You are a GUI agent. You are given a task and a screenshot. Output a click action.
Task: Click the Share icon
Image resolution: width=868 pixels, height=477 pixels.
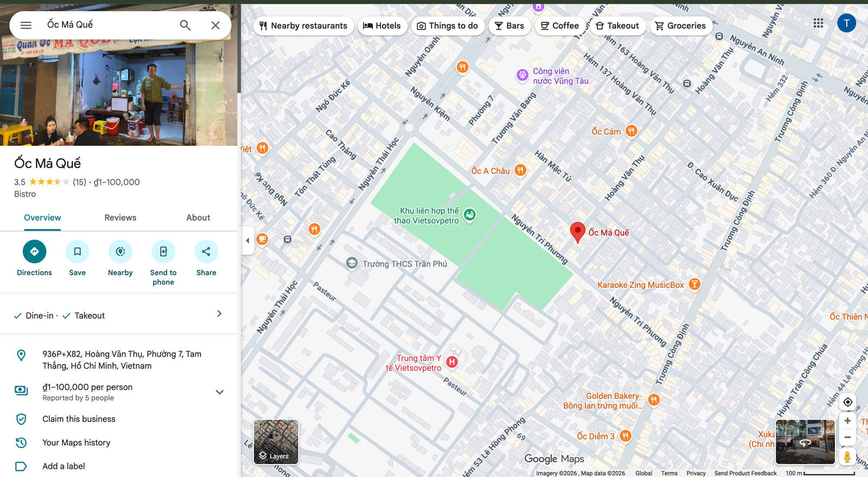(x=206, y=251)
